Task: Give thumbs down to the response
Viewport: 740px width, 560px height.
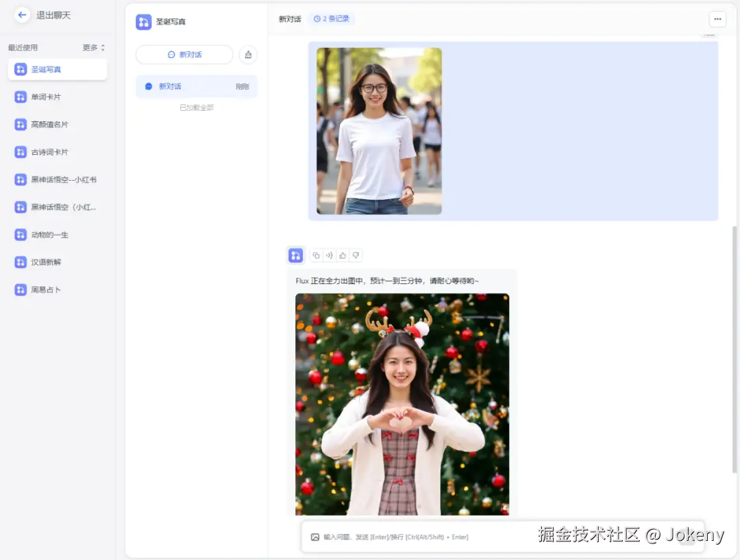Action: [356, 255]
